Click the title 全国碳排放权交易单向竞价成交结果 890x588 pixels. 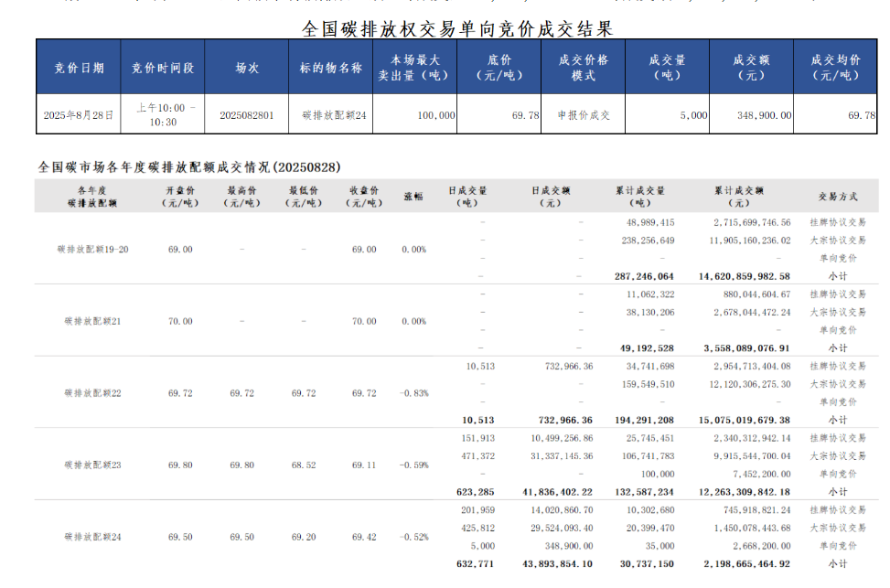click(457, 28)
